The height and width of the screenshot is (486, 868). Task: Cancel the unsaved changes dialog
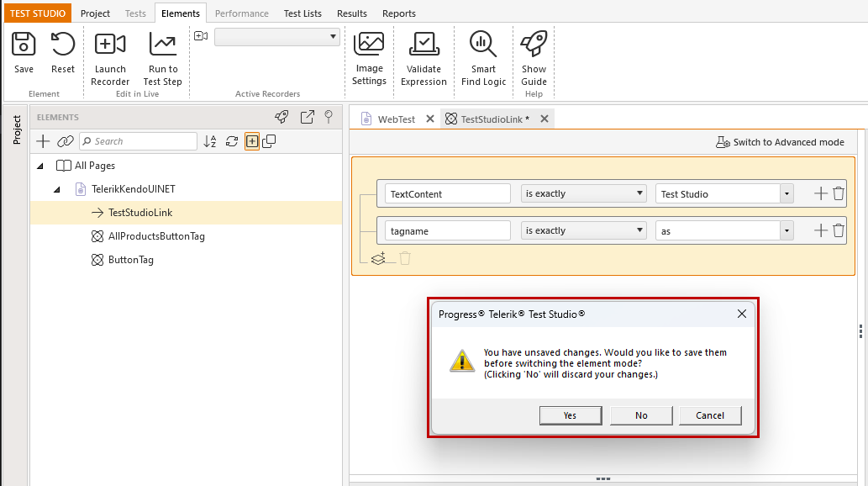[710, 415]
